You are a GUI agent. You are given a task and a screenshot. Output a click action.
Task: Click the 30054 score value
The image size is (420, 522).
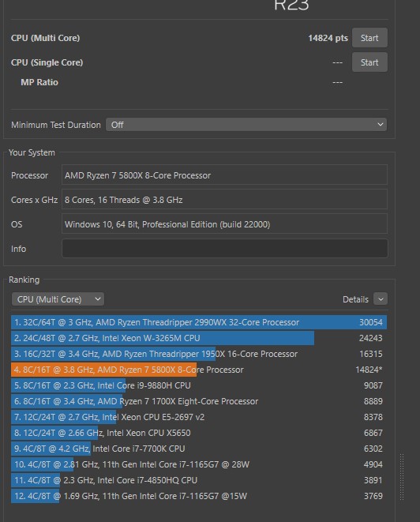371,322
